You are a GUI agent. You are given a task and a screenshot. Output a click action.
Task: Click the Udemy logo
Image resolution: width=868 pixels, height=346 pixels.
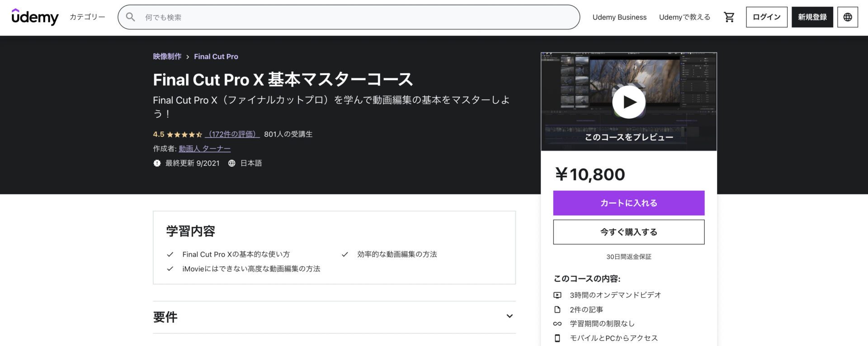coord(35,17)
